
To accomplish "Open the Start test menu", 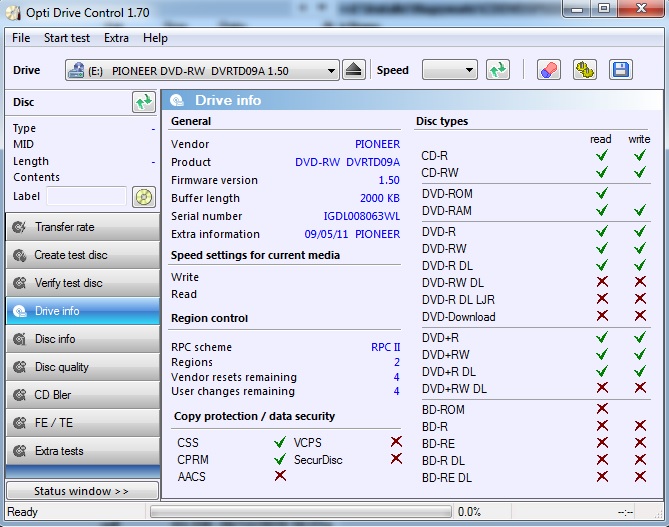I will tap(67, 38).
